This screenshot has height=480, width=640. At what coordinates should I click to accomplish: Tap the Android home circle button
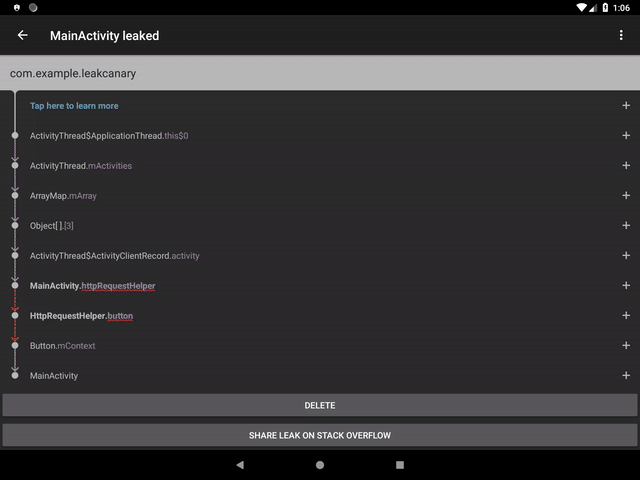[x=320, y=464]
